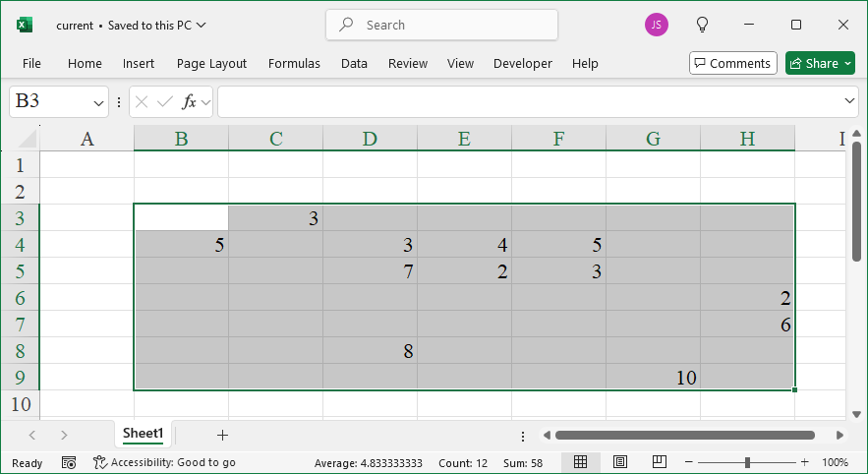Click the Sum: 58 status entry

coord(523,463)
